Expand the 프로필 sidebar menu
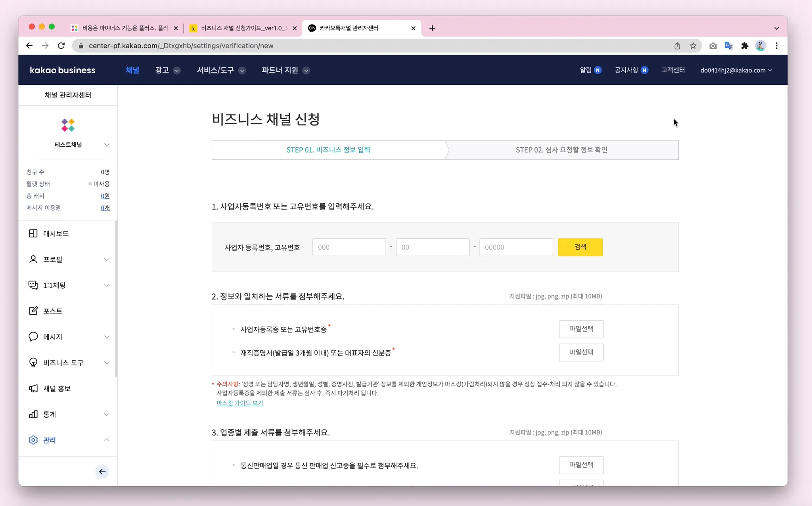 point(107,259)
